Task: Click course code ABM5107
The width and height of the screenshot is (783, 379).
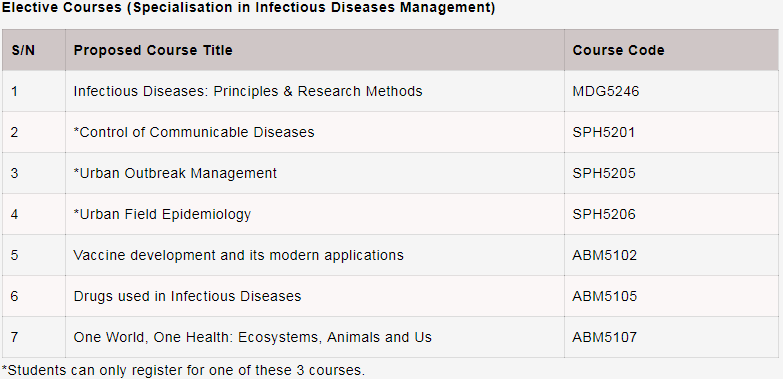Action: pyautogui.click(x=605, y=337)
